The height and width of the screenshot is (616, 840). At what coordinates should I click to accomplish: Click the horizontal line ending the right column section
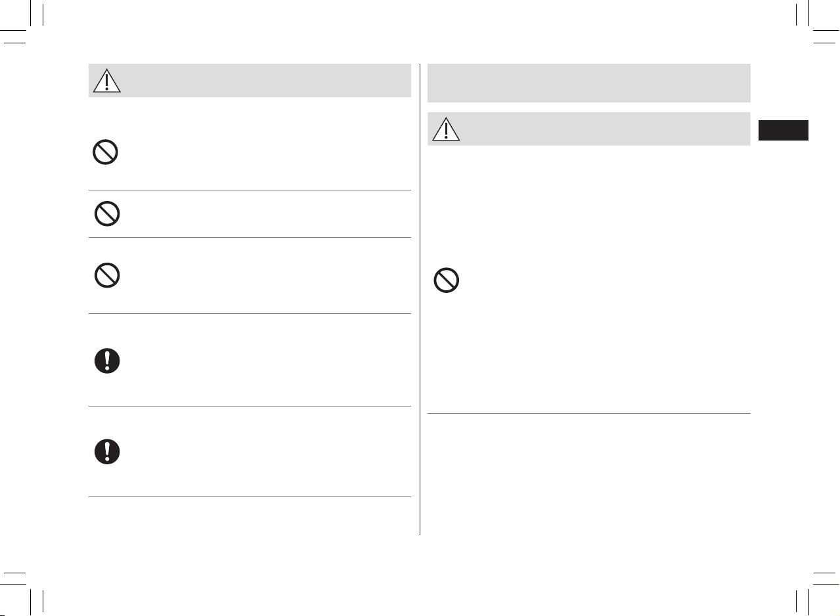(588, 413)
